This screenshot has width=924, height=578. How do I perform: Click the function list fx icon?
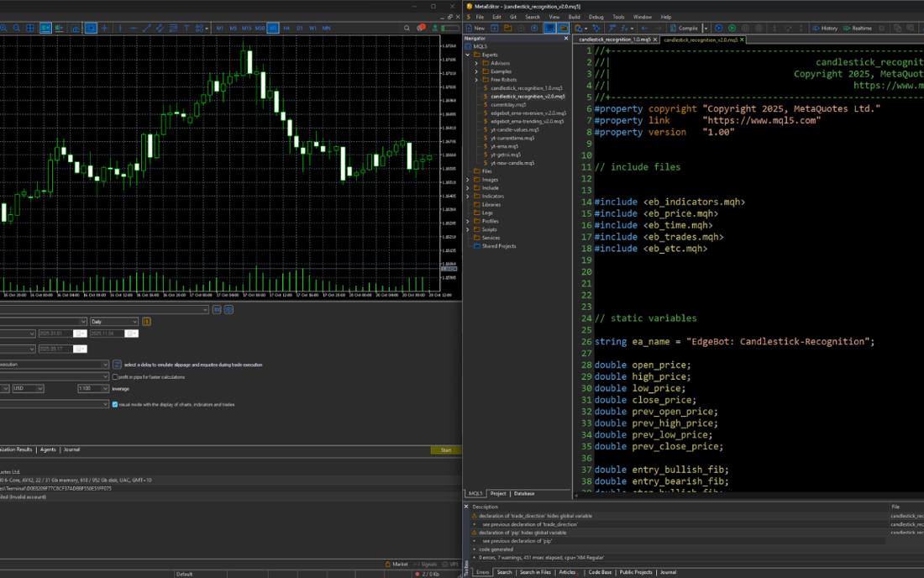pyautogui.click(x=625, y=28)
